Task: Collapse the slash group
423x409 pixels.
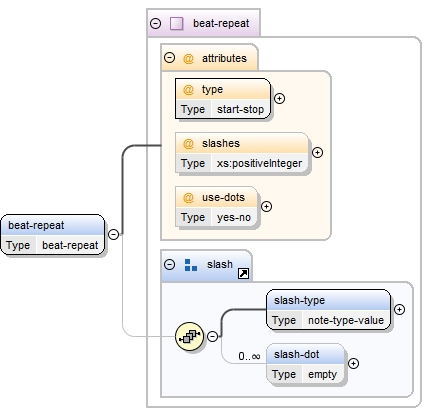Action: click(x=169, y=265)
